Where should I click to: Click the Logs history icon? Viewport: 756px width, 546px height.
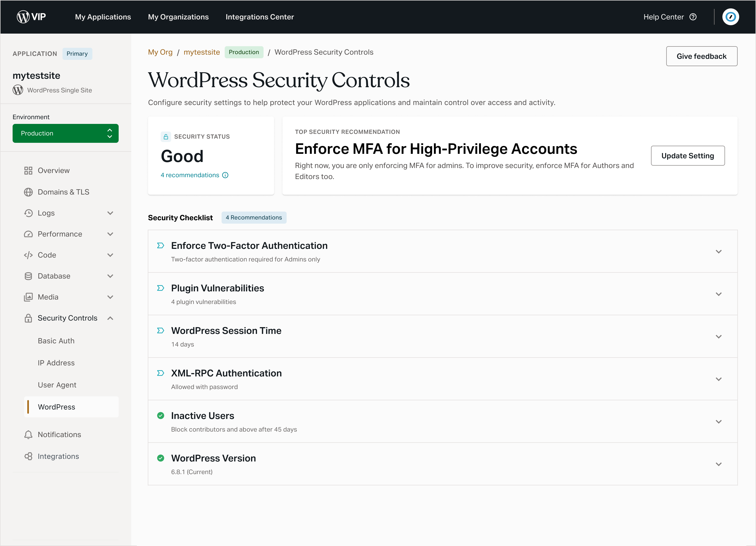(x=28, y=213)
